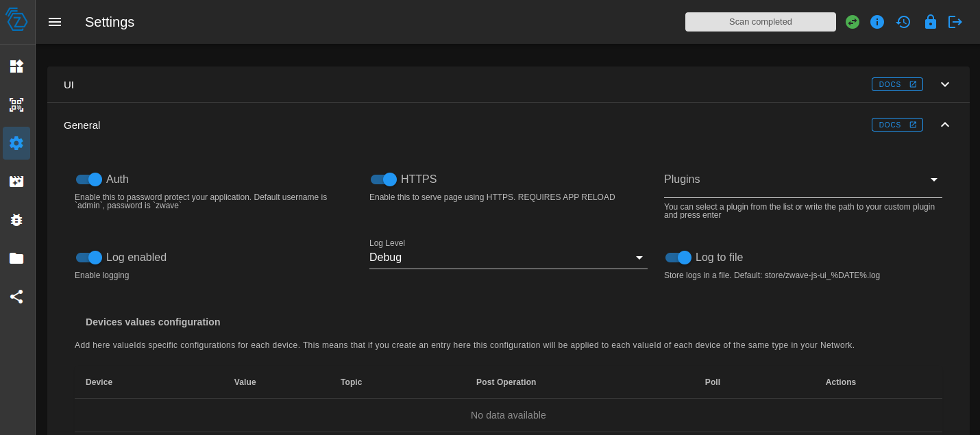The height and width of the screenshot is (435, 980).
Task: Open the Scenes clapperboard icon
Action: (16, 182)
